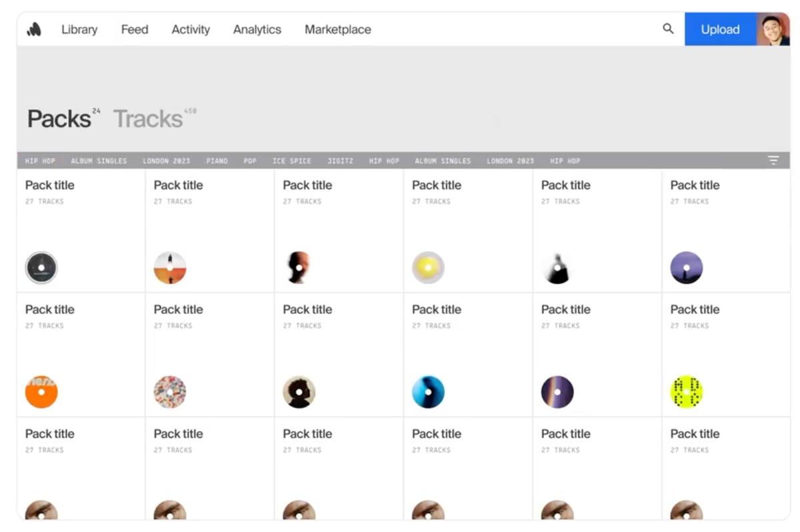Open the user profile avatar
Image resolution: width=800 pixels, height=532 pixels.
tap(773, 29)
